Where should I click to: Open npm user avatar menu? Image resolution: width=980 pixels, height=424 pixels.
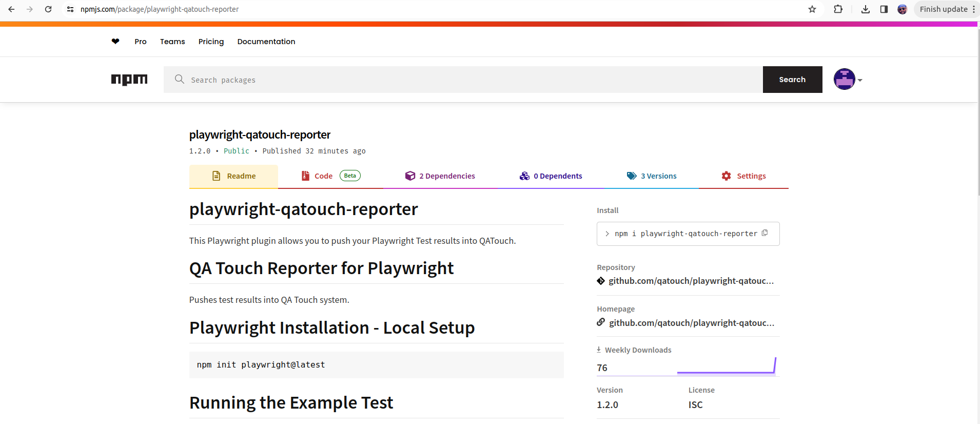(x=845, y=79)
